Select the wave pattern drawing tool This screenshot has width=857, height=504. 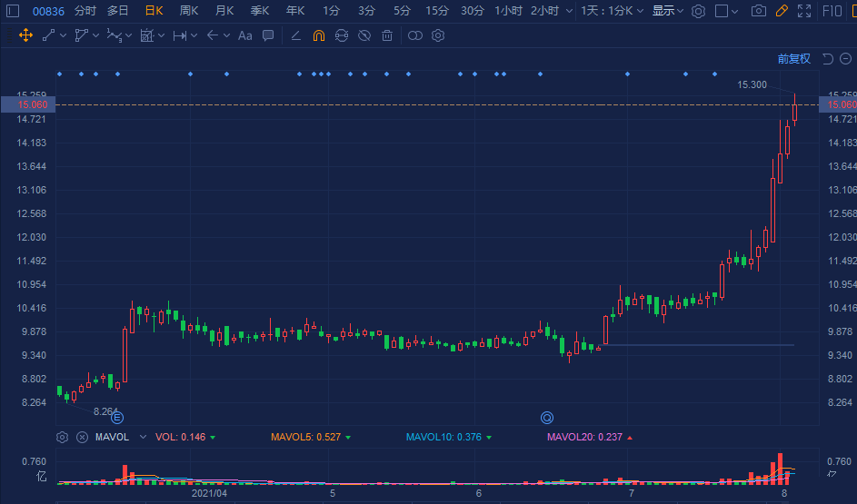[x=114, y=36]
